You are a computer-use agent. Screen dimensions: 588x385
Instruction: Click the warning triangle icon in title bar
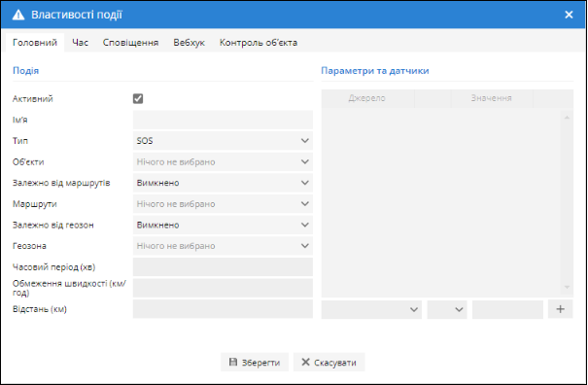[x=18, y=15]
